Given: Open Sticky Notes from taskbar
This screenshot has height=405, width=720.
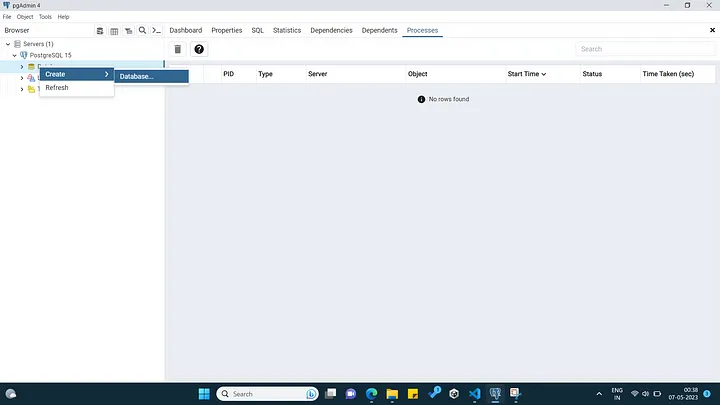Looking at the screenshot, I should tap(413, 394).
